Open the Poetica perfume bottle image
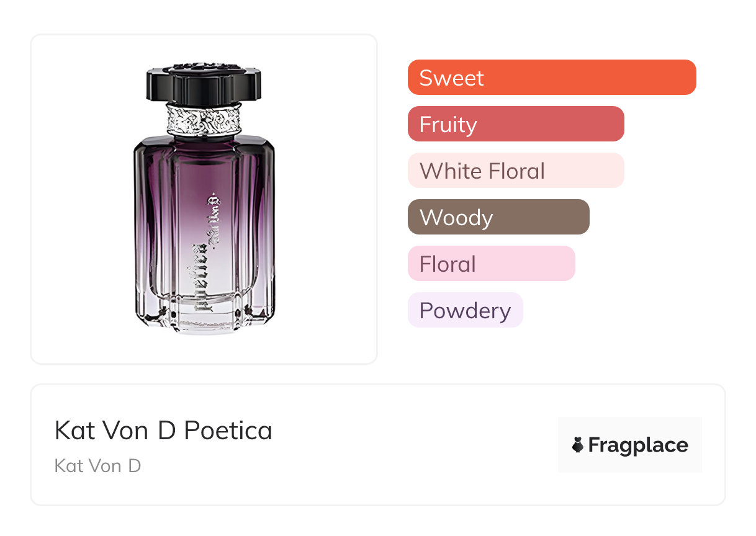Screen dimensions: 756x536 point(204,199)
